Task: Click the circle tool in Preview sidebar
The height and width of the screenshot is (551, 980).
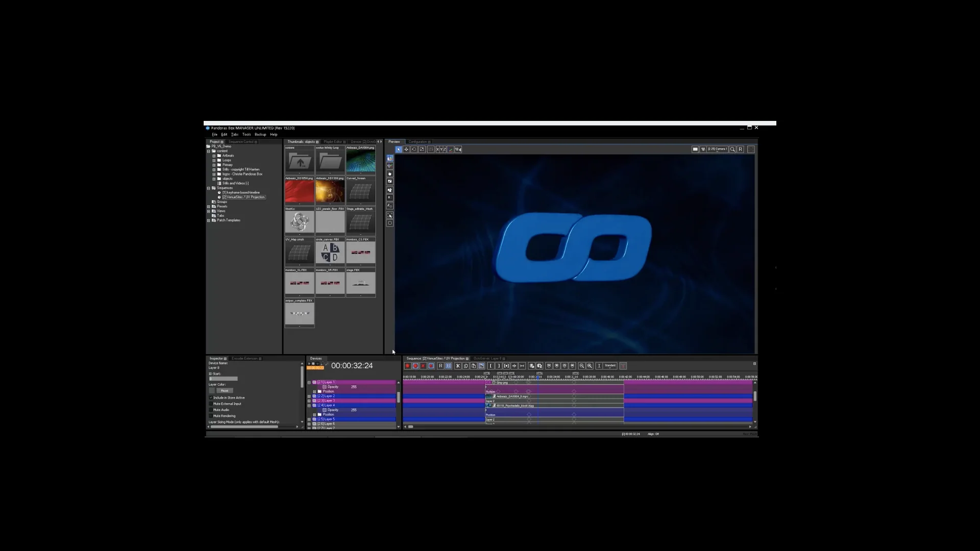Action: click(x=390, y=223)
